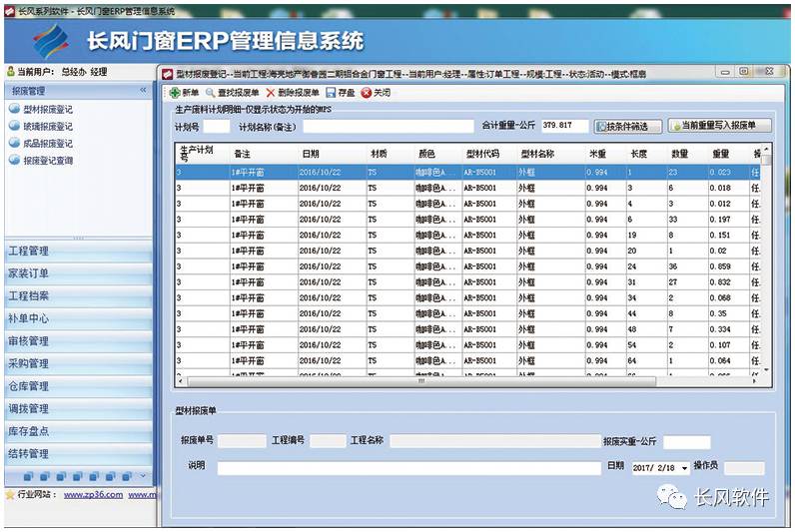Click the 按条件筛选 filter button

coord(626,127)
